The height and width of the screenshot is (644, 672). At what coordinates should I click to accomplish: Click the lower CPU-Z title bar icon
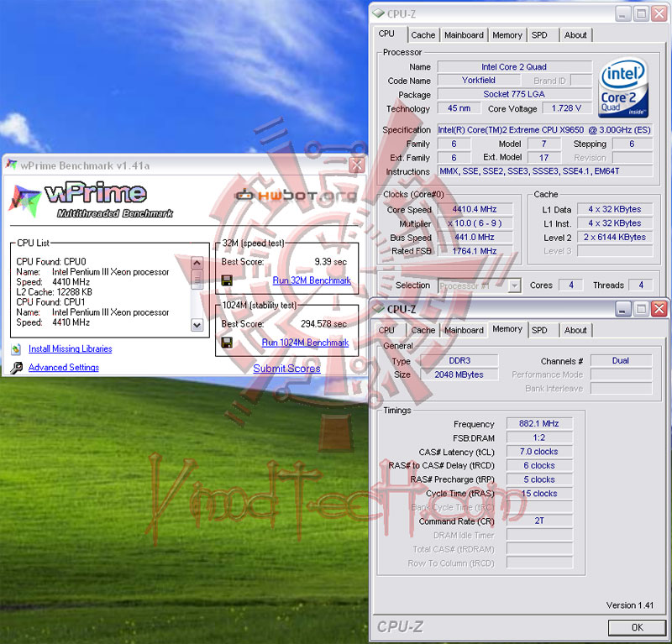(378, 309)
